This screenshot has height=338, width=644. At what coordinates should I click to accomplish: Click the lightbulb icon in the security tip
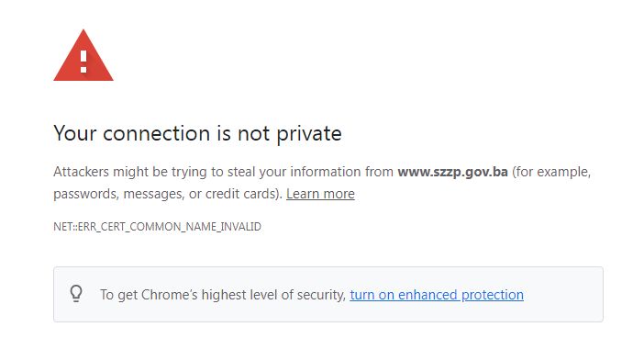pos(76,294)
